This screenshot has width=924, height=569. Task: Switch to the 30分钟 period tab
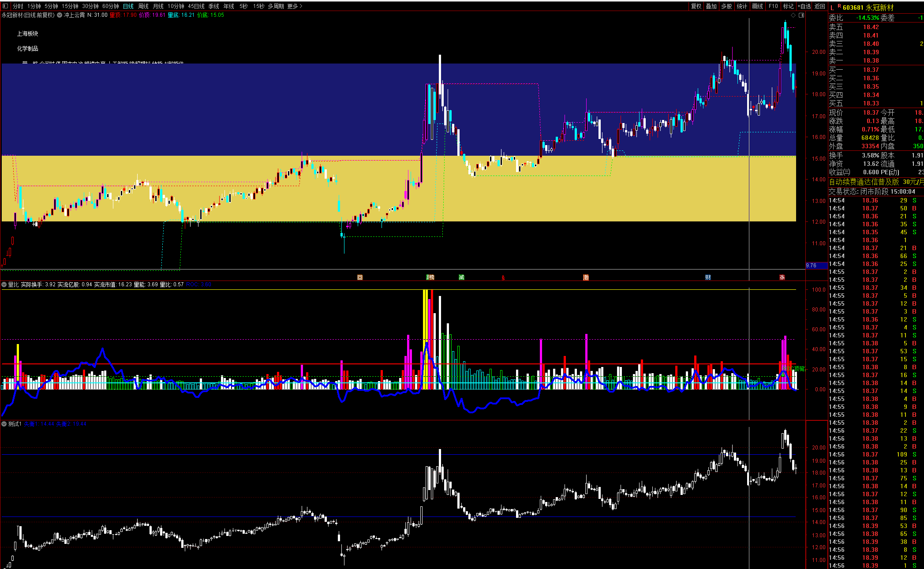[90, 6]
